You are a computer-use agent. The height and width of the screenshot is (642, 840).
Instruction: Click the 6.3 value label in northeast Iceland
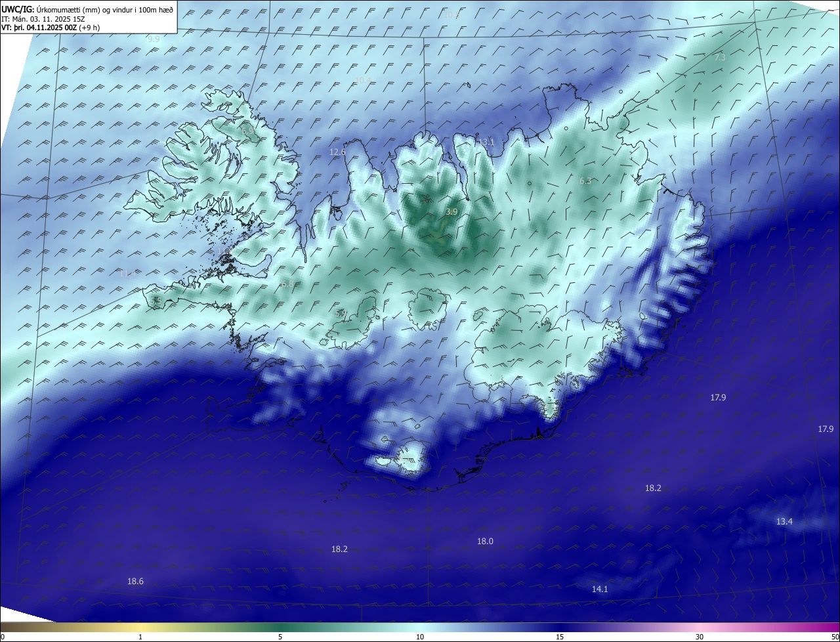[585, 181]
